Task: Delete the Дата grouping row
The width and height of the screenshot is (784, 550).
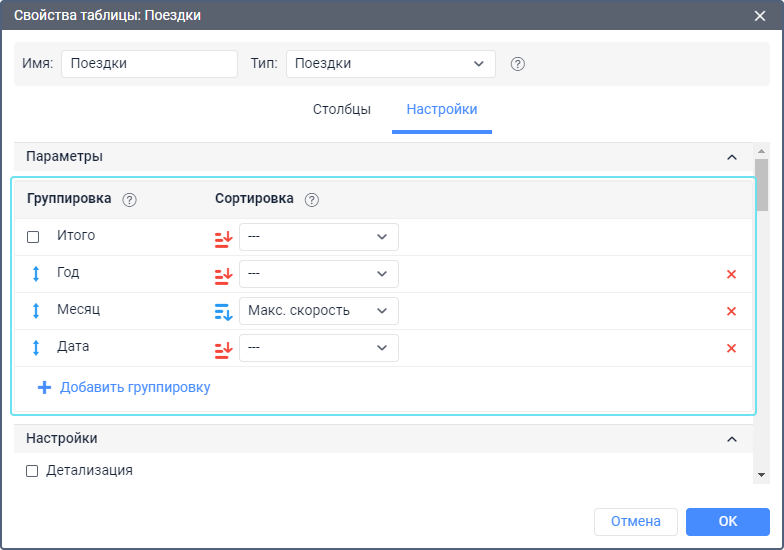Action: [731, 348]
